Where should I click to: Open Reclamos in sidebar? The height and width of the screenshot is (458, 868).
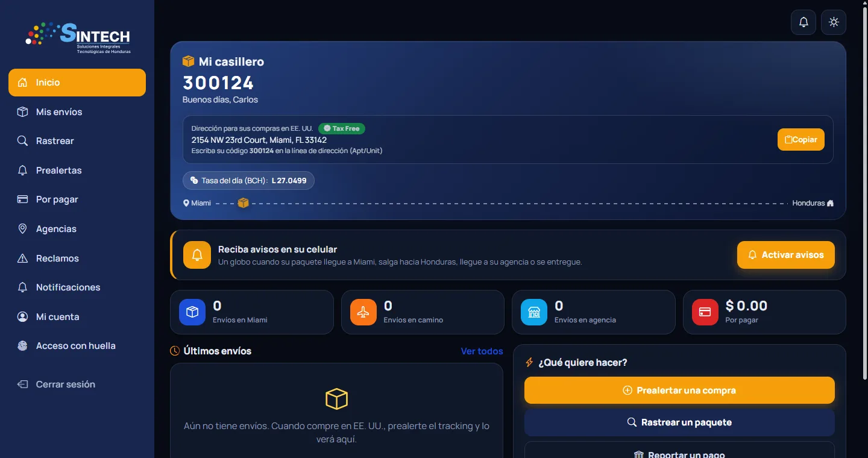point(77,259)
